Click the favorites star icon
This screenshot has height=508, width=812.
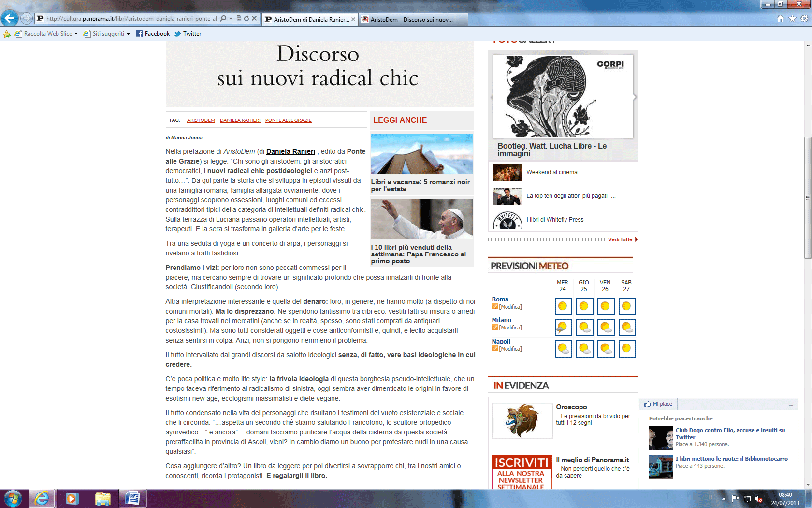click(792, 19)
